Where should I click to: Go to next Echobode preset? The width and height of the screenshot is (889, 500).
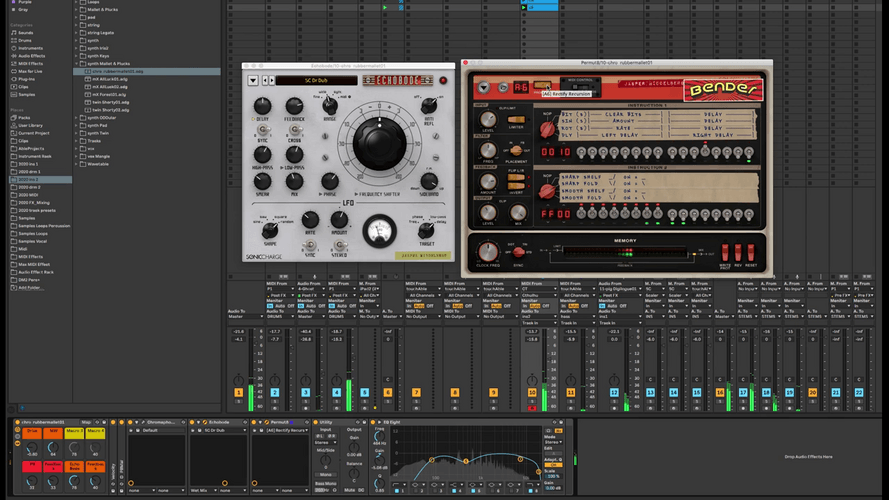pos(272,80)
